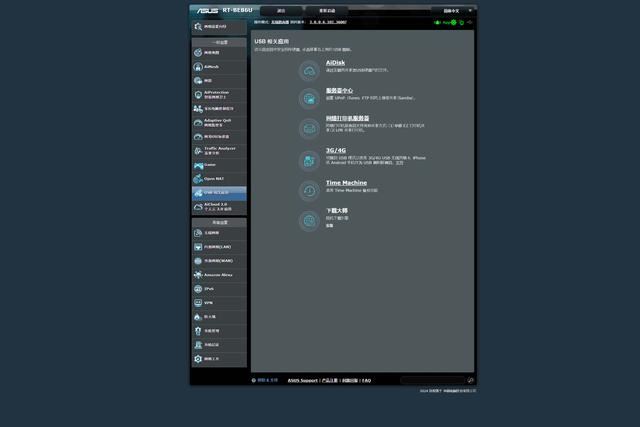
Task: Open the VPN sidebar item
Action: (219, 303)
